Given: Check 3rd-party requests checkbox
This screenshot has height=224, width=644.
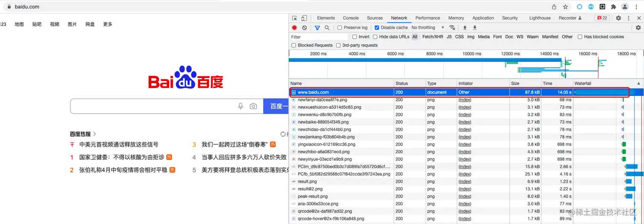Looking at the screenshot, I should point(339,46).
